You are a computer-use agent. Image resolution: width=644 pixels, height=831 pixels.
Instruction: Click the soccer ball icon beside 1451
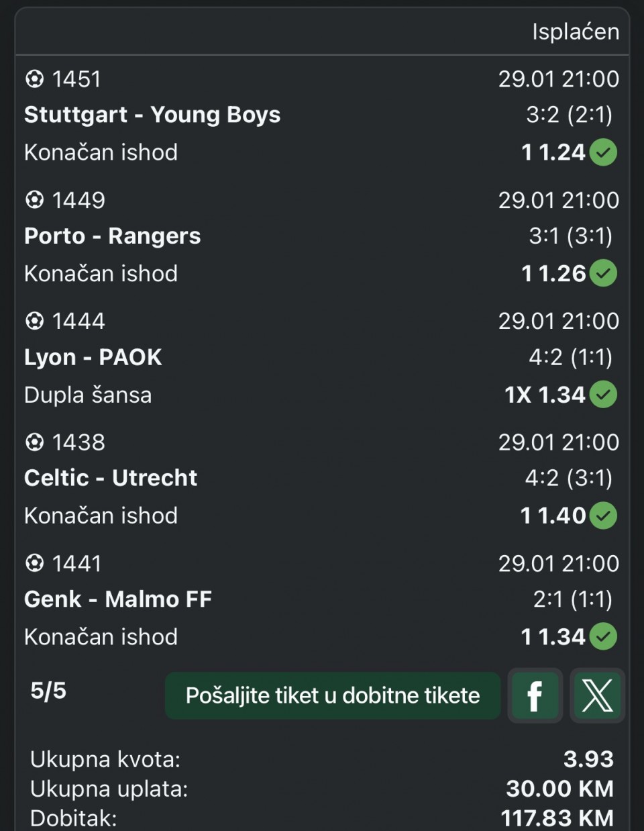(x=34, y=79)
